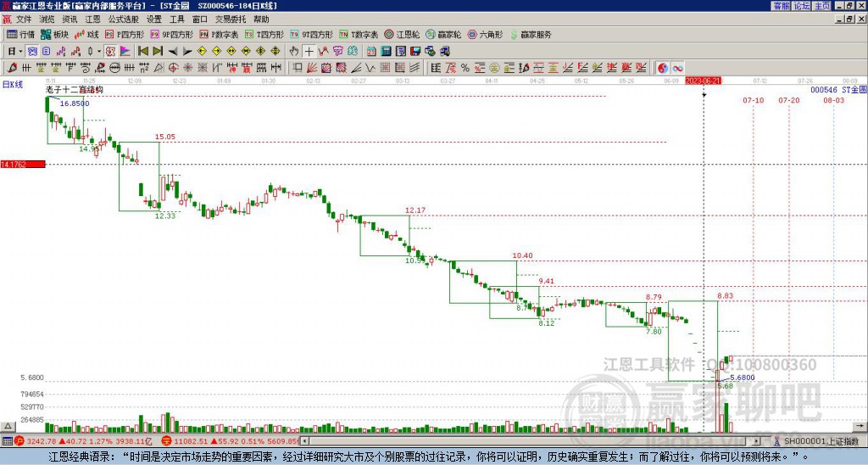Toggle the crosshair cursor mode
This screenshot has width=868, height=465.
(x=309, y=52)
